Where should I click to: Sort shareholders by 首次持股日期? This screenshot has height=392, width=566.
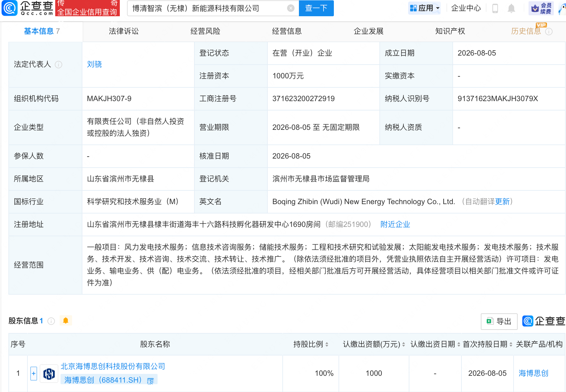[511, 344]
